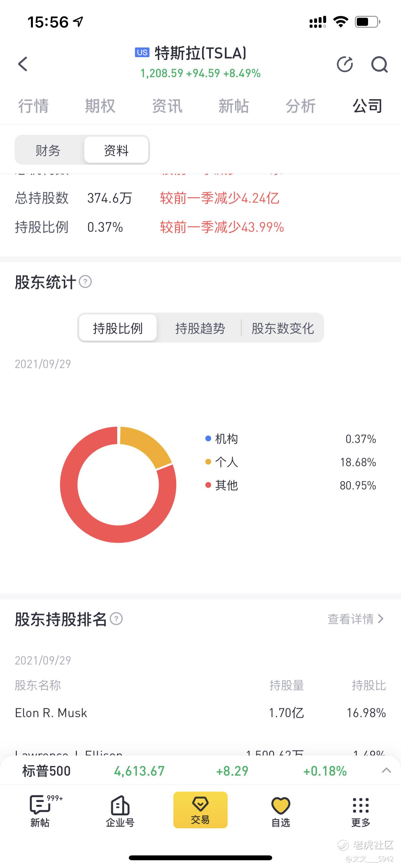Switch to the 财务 segment

(x=48, y=150)
